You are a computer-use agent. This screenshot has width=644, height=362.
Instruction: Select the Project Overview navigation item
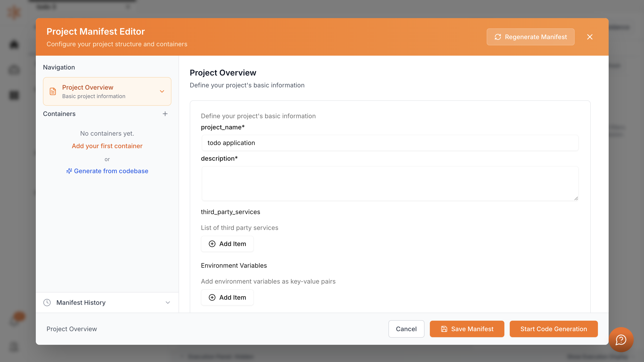(107, 91)
